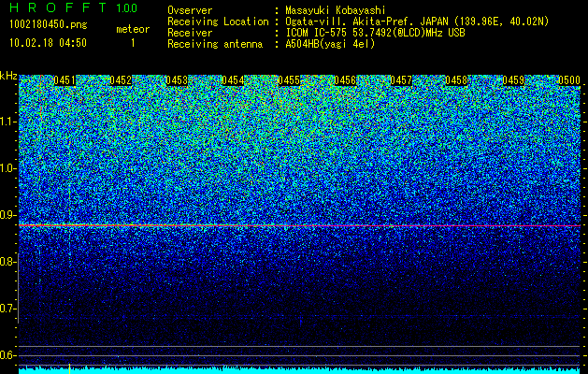The width and height of the screenshot is (588, 374).
Task: Click the HROFFT 1.0.0 title text
Action: click(74, 7)
